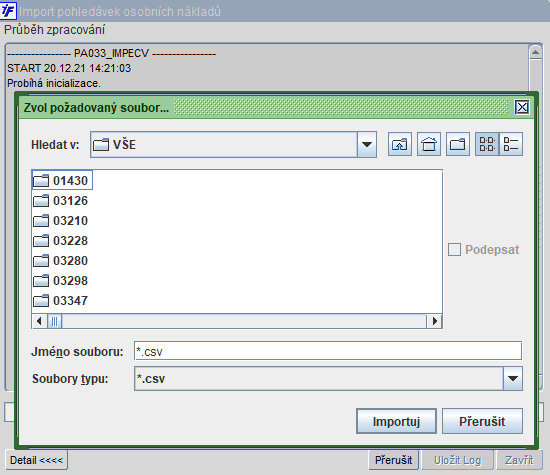Click the 'START 20.12.21 14:21:03' log line
Viewport: 550px width, 475px height.
coord(69,68)
